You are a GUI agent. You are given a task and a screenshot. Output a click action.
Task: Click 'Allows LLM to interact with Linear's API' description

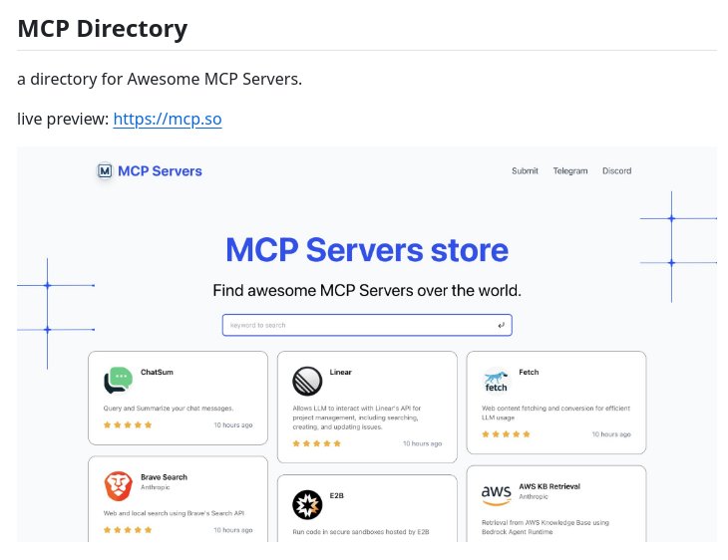(357, 418)
